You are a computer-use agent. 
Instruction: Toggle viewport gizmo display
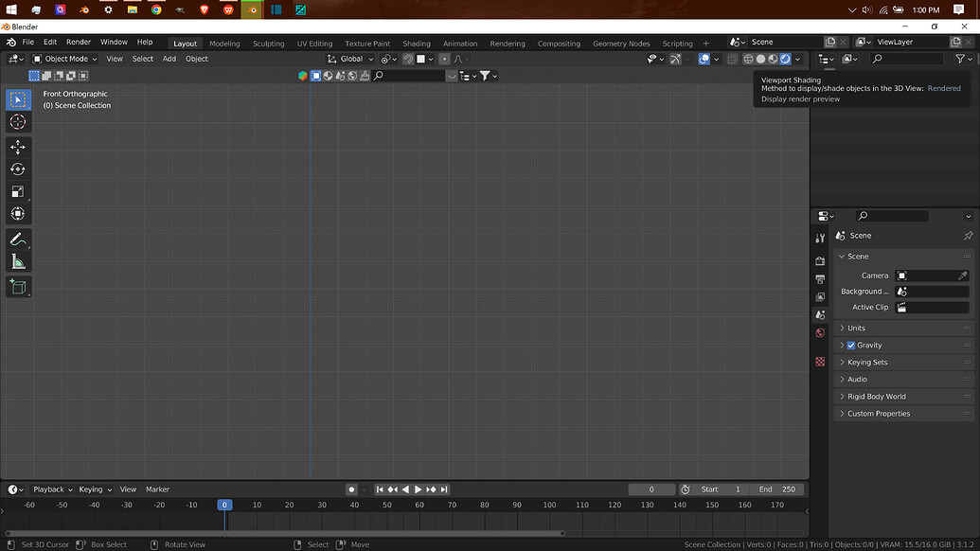(x=676, y=59)
